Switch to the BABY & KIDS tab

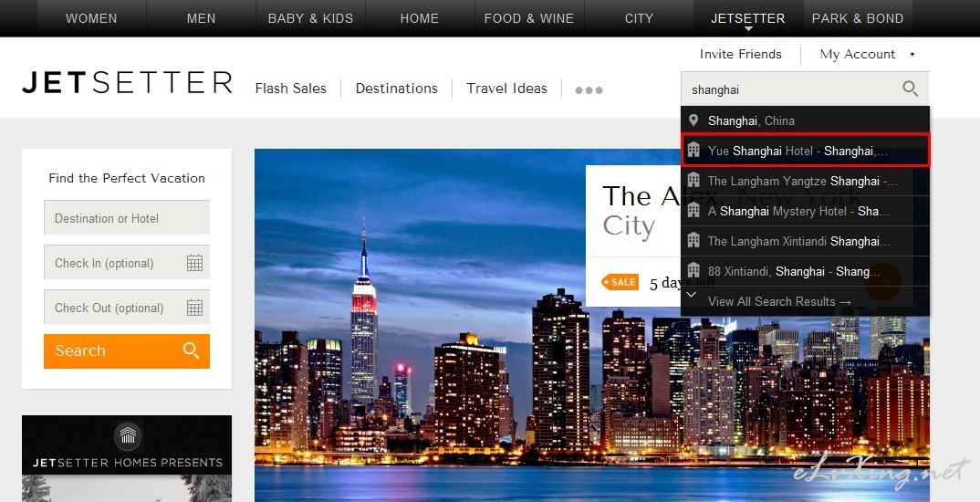(310, 18)
